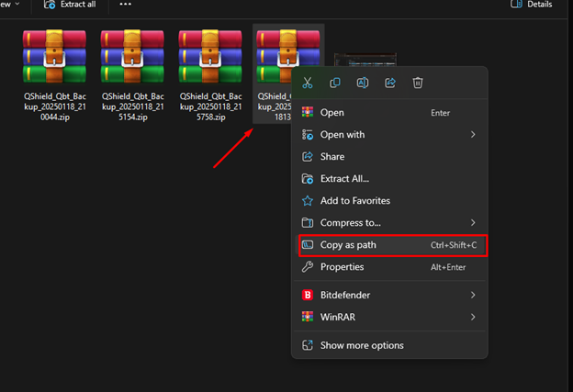Click the Show more options icon
The width and height of the screenshot is (573, 392).
(308, 345)
